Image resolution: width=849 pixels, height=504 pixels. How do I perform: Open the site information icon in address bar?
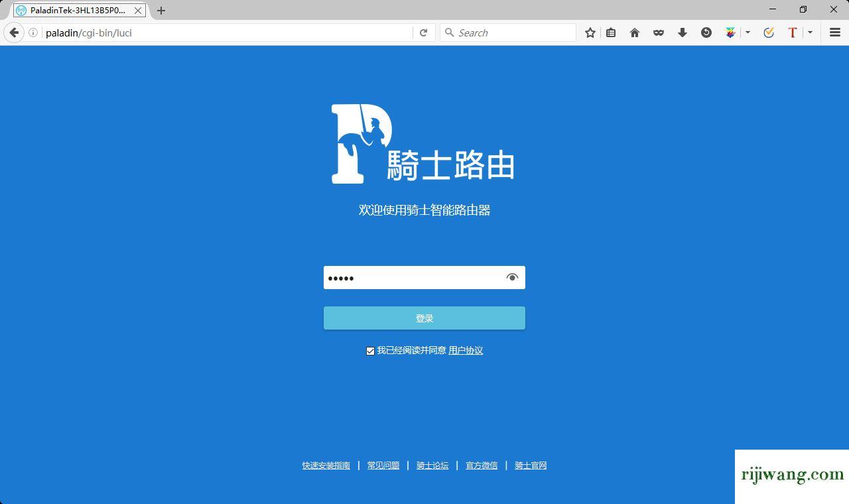(33, 32)
